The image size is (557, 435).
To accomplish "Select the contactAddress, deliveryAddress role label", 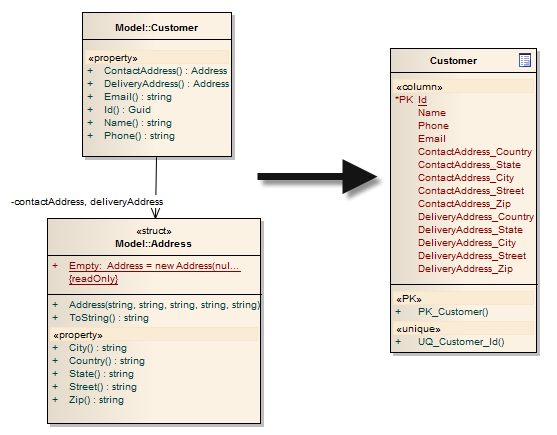I will [x=87, y=202].
